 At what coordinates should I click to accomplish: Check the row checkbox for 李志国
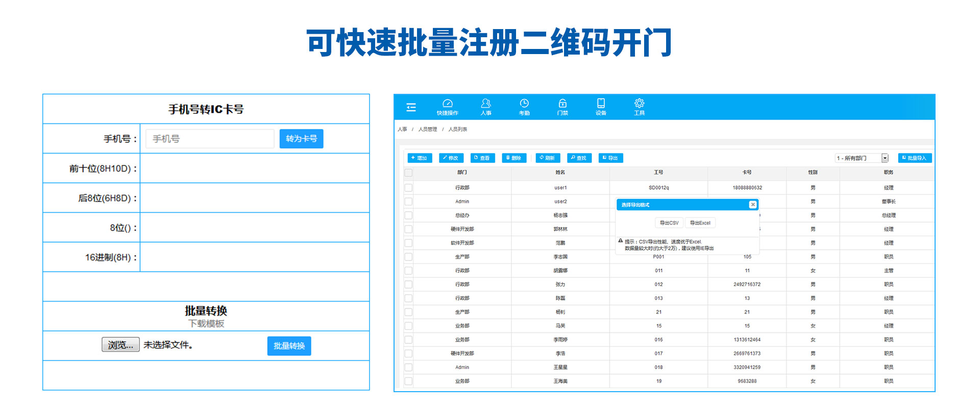pos(408,257)
